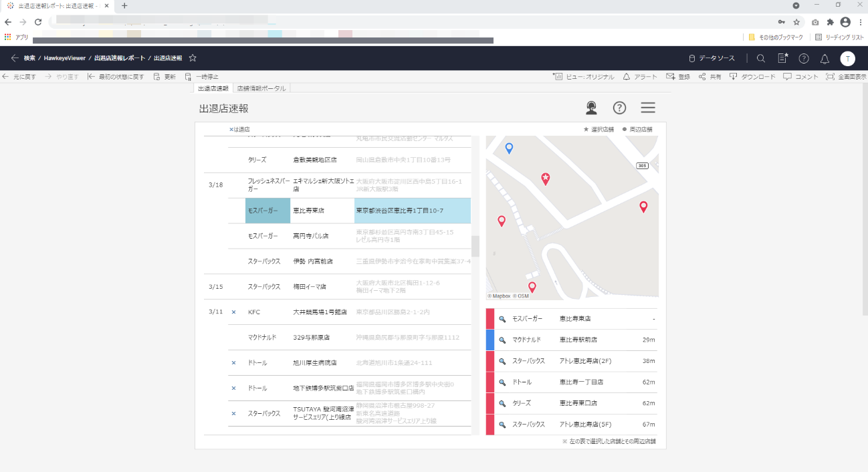Image resolution: width=868 pixels, height=472 pixels.
Task: Click 出退店速報レポート breadcrumb link
Action: tap(120, 58)
